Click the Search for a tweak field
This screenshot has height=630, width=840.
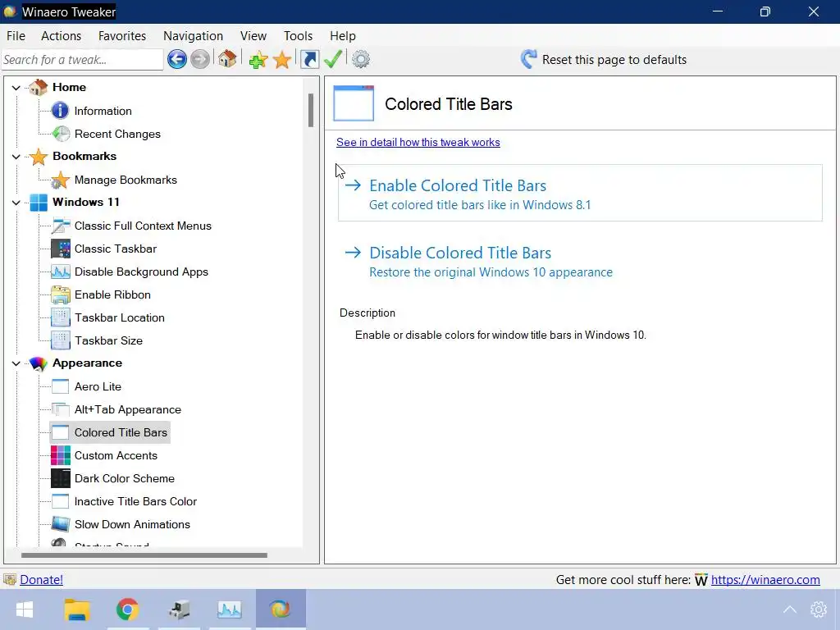point(83,59)
